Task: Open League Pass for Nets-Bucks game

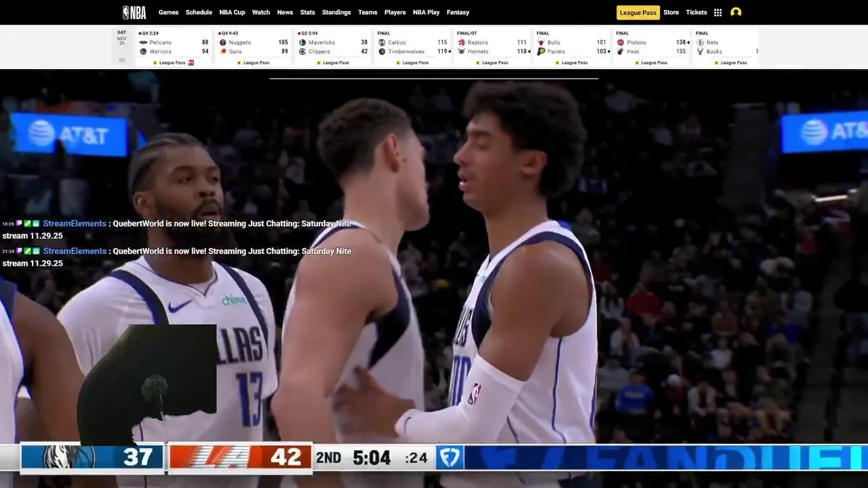Action: pos(730,62)
